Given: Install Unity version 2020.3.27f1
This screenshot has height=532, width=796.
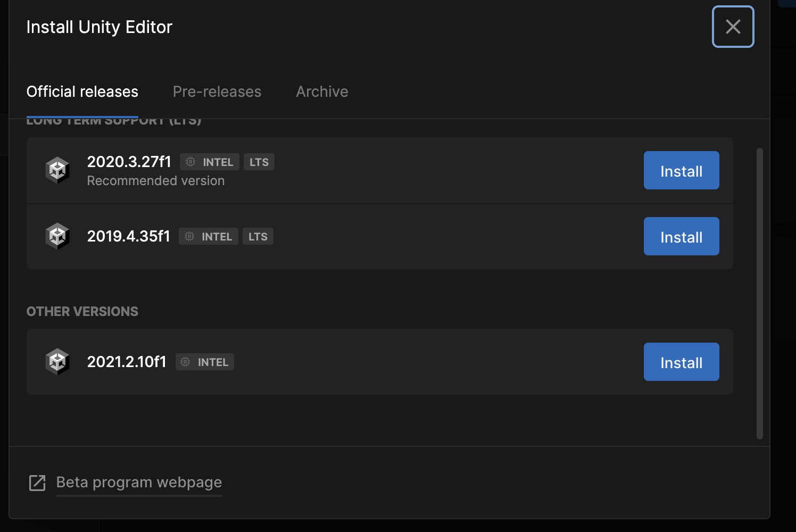Looking at the screenshot, I should [681, 170].
